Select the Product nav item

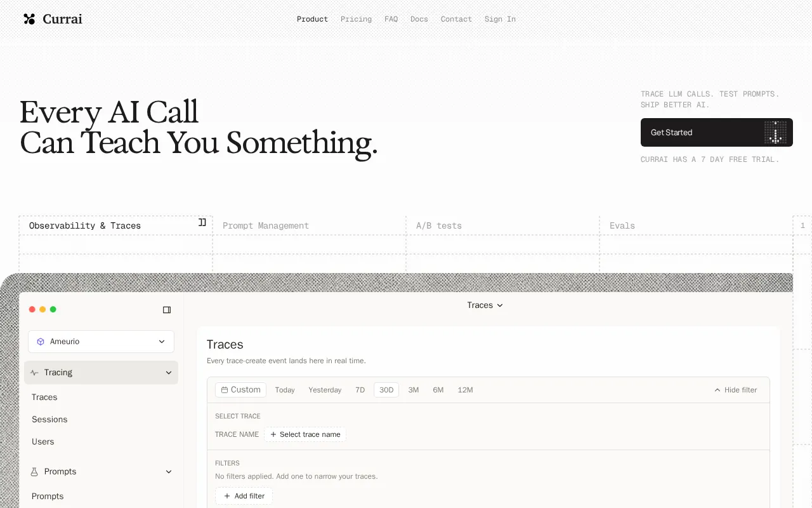click(x=312, y=19)
